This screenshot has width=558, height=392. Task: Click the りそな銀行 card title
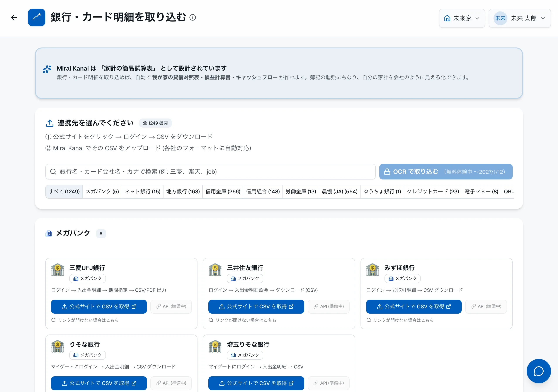pos(85,344)
